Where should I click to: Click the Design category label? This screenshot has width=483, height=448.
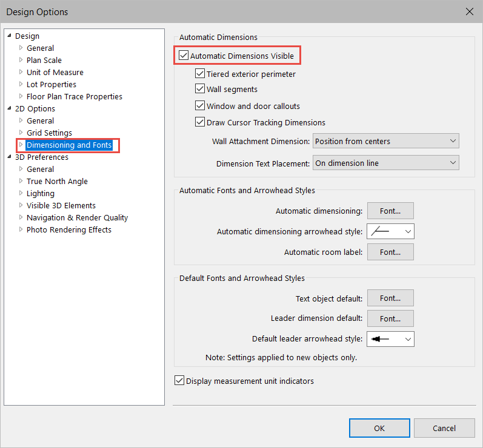click(27, 36)
